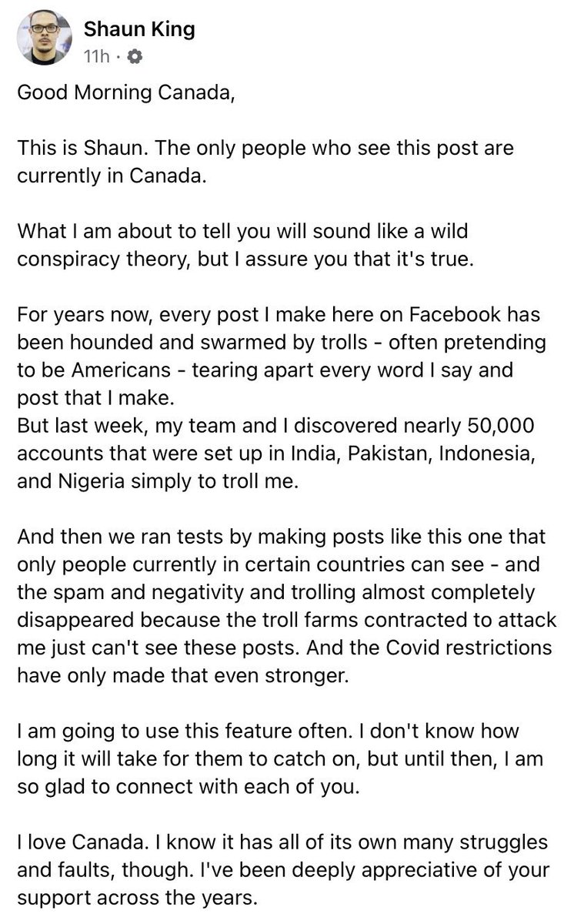
Task: Click the "currently in Canada." text line
Action: point(112,176)
